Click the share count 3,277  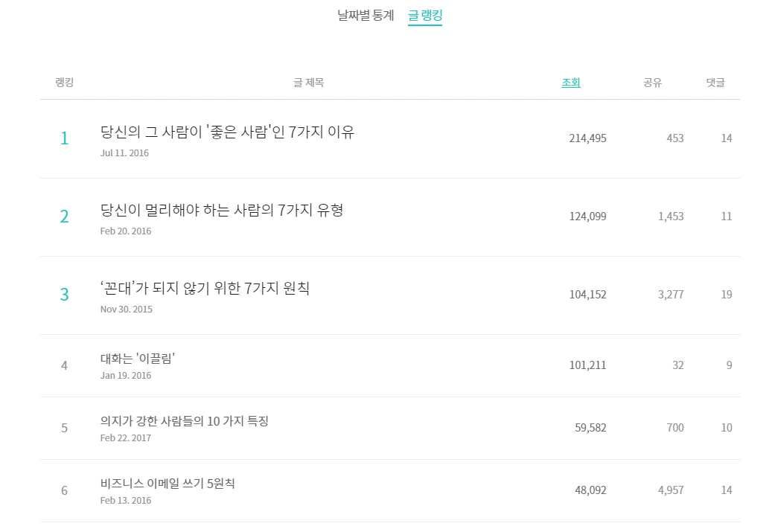(x=671, y=295)
